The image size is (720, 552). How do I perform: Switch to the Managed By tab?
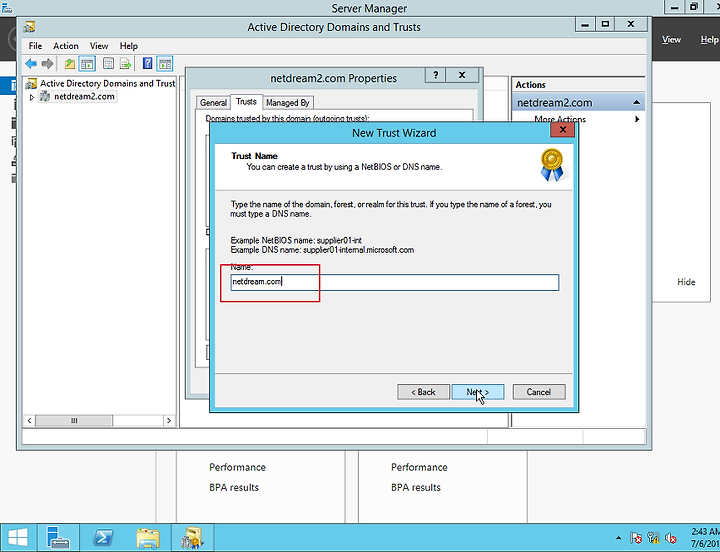[x=288, y=103]
